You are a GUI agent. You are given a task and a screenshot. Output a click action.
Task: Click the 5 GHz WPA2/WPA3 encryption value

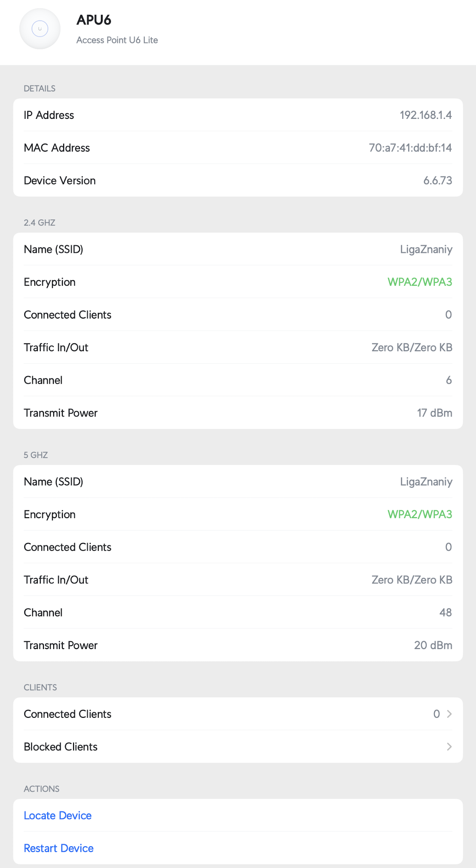[419, 514]
